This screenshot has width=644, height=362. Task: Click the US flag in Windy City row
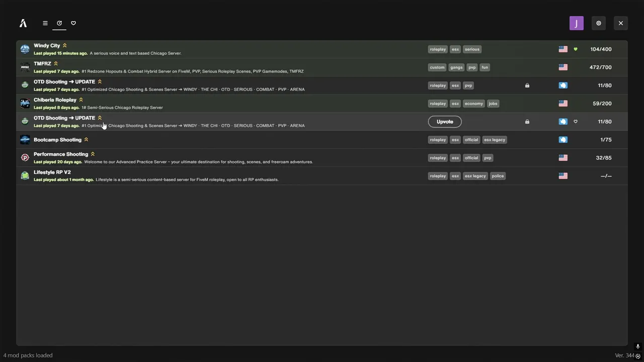[563, 49]
